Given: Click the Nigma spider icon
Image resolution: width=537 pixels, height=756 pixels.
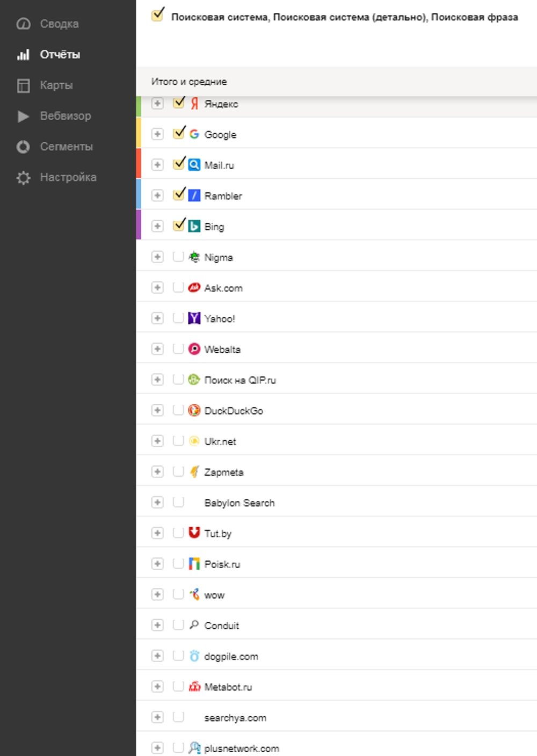Looking at the screenshot, I should click(x=194, y=257).
